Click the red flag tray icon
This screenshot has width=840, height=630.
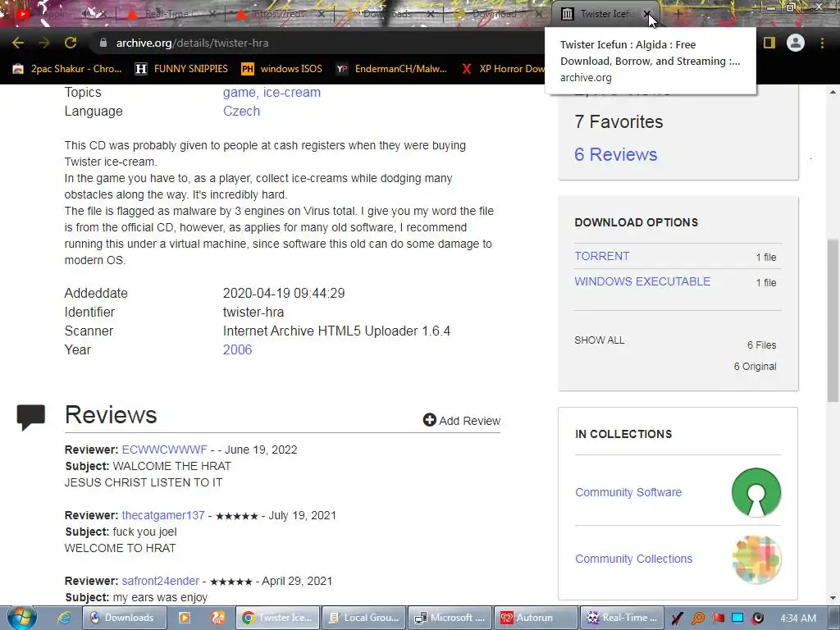point(719,619)
